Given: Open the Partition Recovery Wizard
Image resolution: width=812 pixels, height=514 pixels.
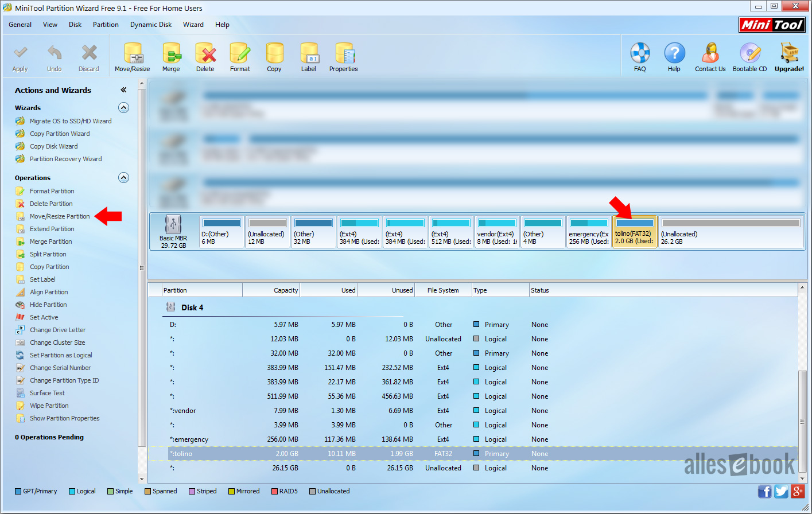Looking at the screenshot, I should [x=66, y=159].
